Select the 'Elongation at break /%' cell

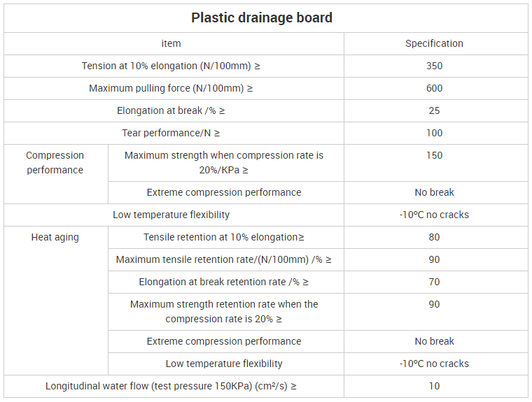click(x=171, y=110)
